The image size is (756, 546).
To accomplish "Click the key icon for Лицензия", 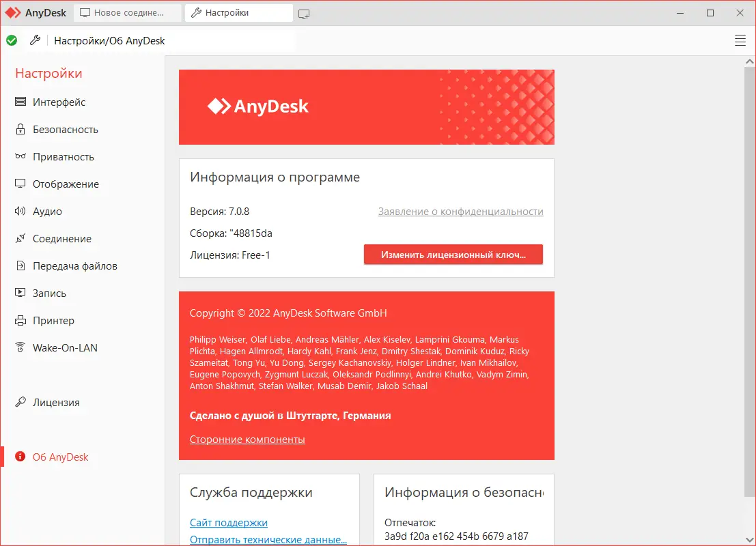I will pyautogui.click(x=20, y=401).
